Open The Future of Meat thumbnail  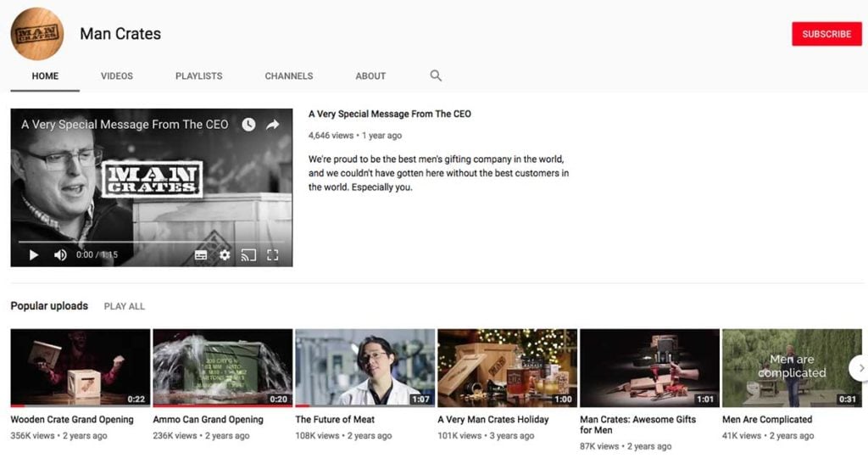(x=364, y=368)
